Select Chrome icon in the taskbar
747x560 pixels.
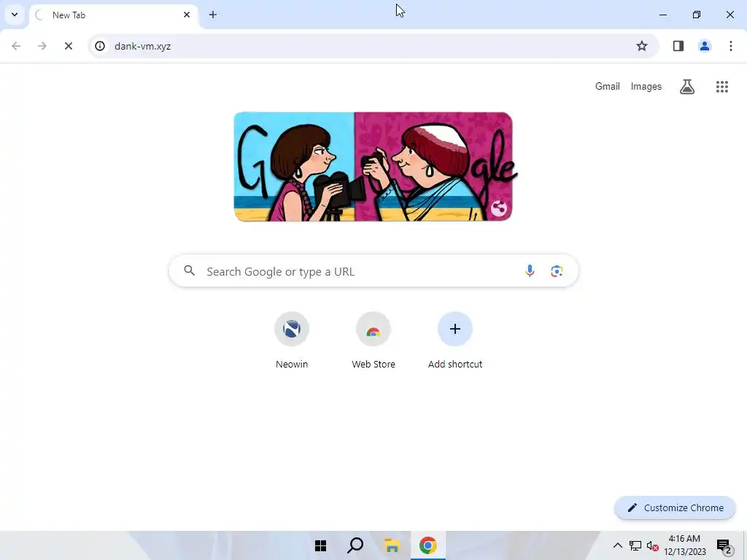(x=427, y=545)
